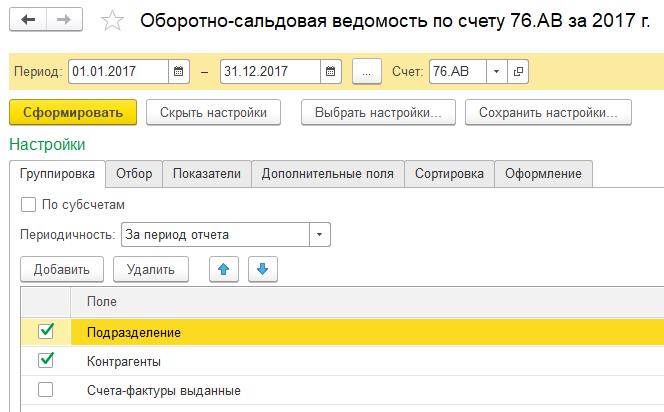Click into the start date input field
The height and width of the screenshot is (412, 664).
click(117, 72)
